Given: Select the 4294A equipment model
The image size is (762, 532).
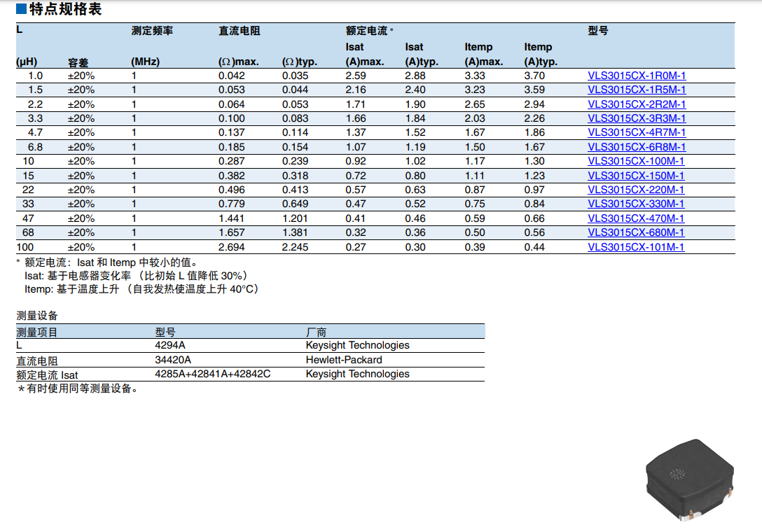Looking at the screenshot, I should pos(170,345).
